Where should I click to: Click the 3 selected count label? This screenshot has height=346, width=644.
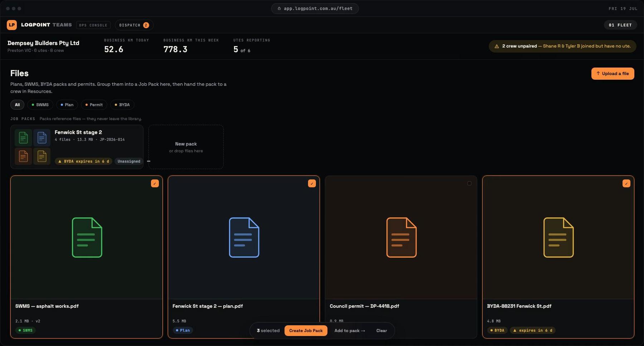(268, 331)
